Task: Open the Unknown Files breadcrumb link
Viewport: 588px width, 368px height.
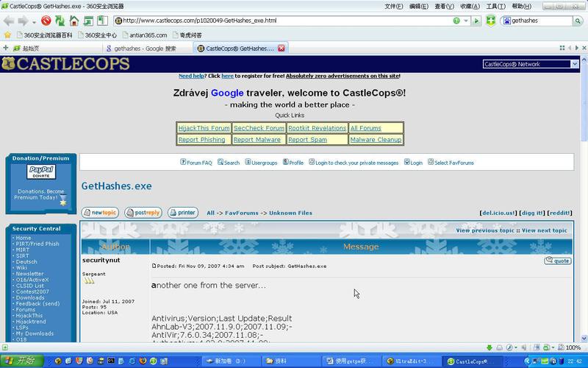Action: (x=290, y=213)
